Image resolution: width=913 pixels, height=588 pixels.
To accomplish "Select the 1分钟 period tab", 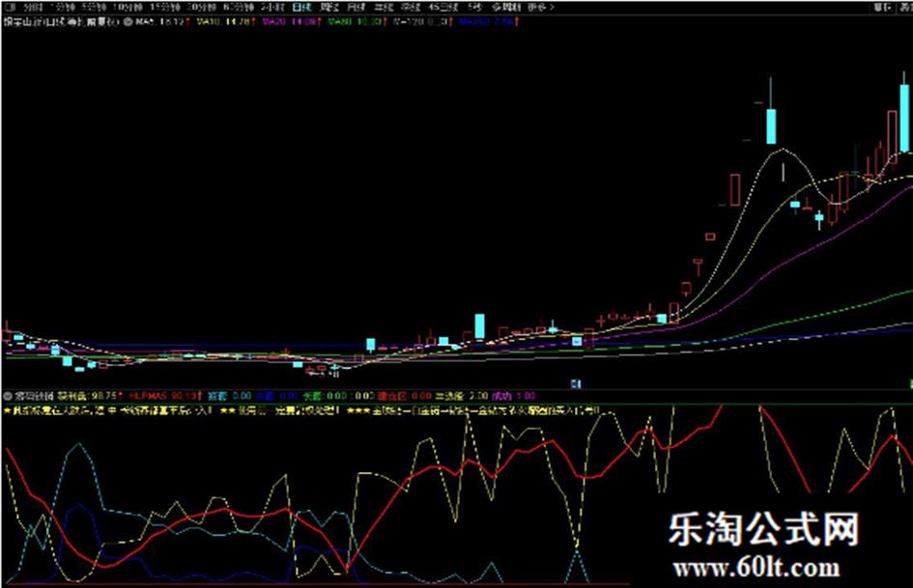I will 62,7.
